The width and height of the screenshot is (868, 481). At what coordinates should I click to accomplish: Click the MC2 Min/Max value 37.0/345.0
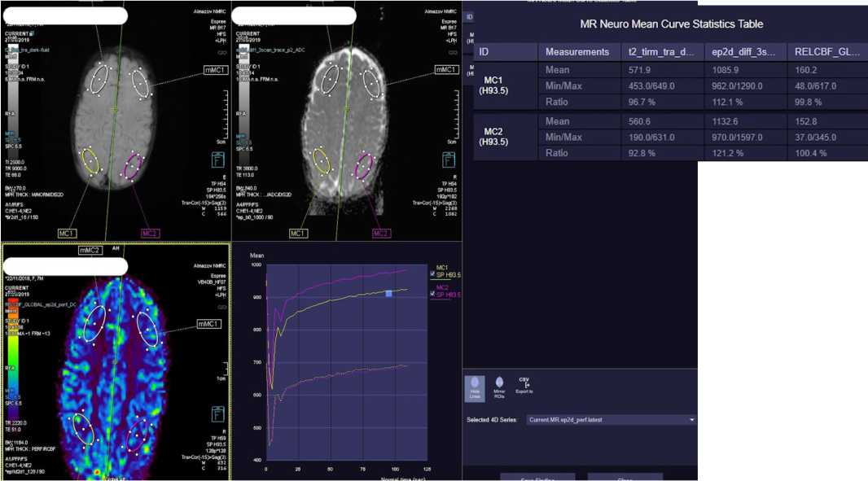pyautogui.click(x=815, y=138)
